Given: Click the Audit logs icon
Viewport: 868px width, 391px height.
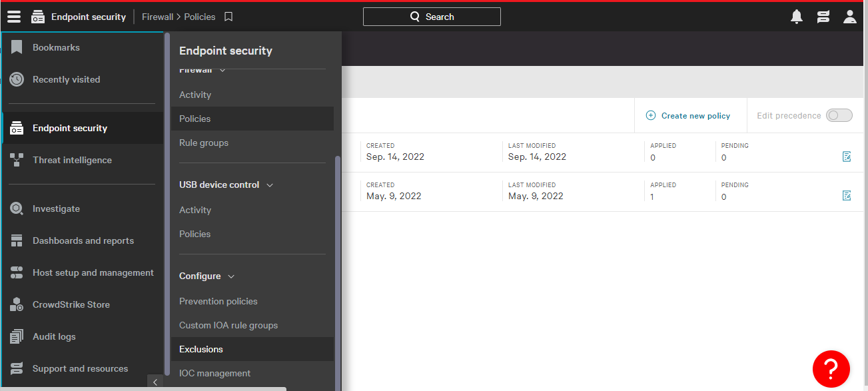Looking at the screenshot, I should 17,336.
